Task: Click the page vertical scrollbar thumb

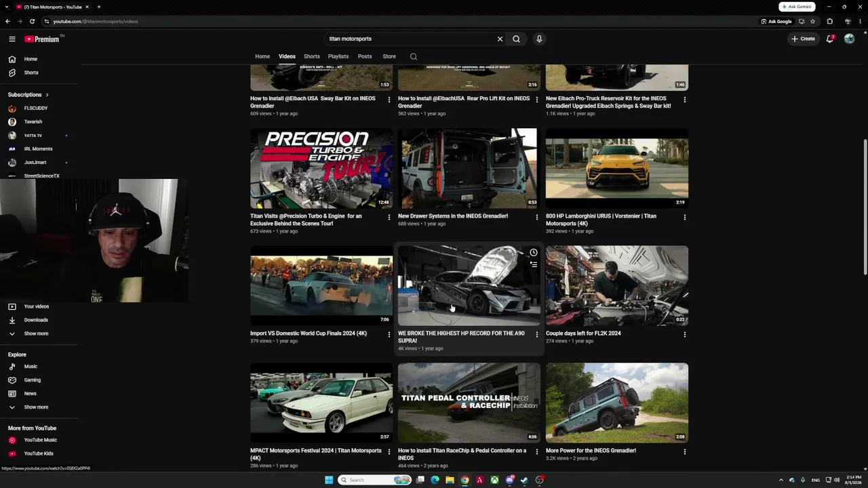Action: 865,207
